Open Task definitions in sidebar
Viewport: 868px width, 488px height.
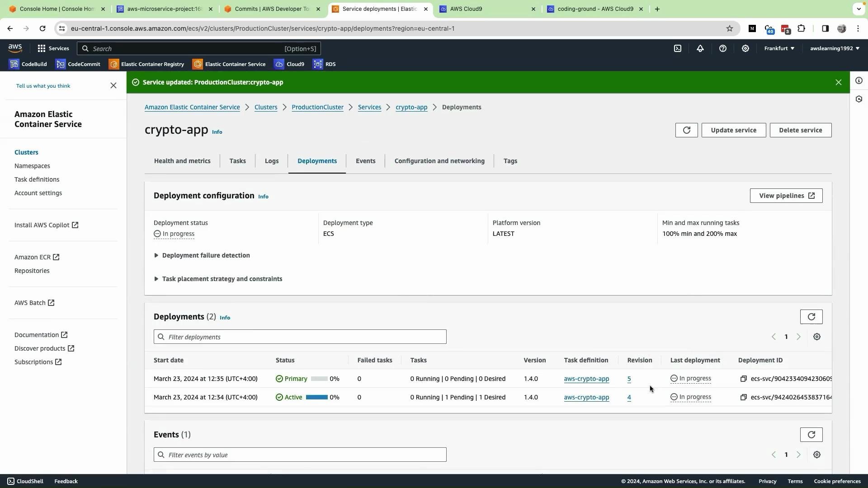point(37,179)
